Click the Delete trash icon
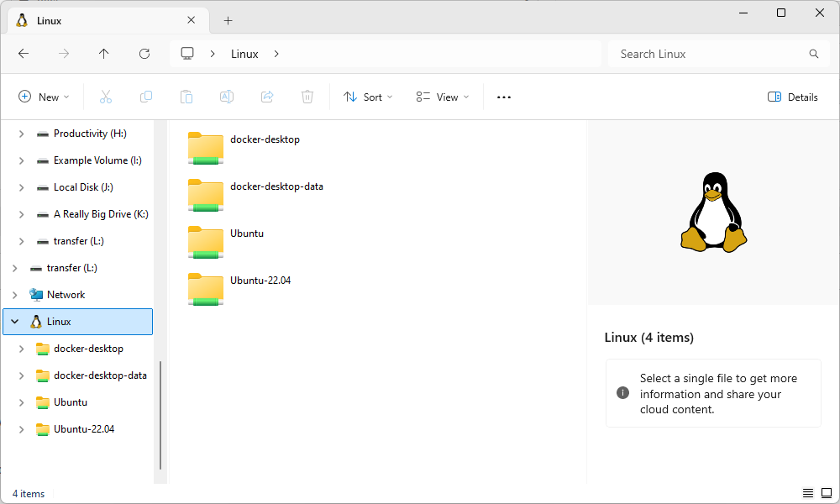This screenshot has width=840, height=504. point(307,97)
